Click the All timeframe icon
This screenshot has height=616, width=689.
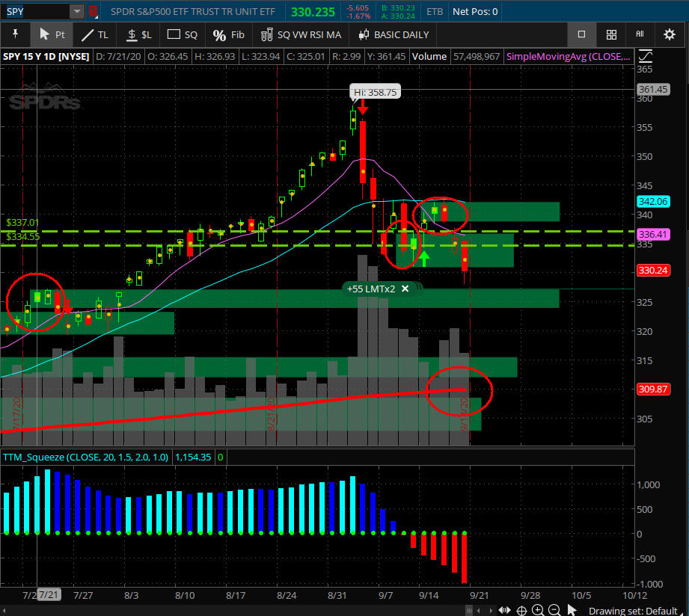[x=640, y=34]
